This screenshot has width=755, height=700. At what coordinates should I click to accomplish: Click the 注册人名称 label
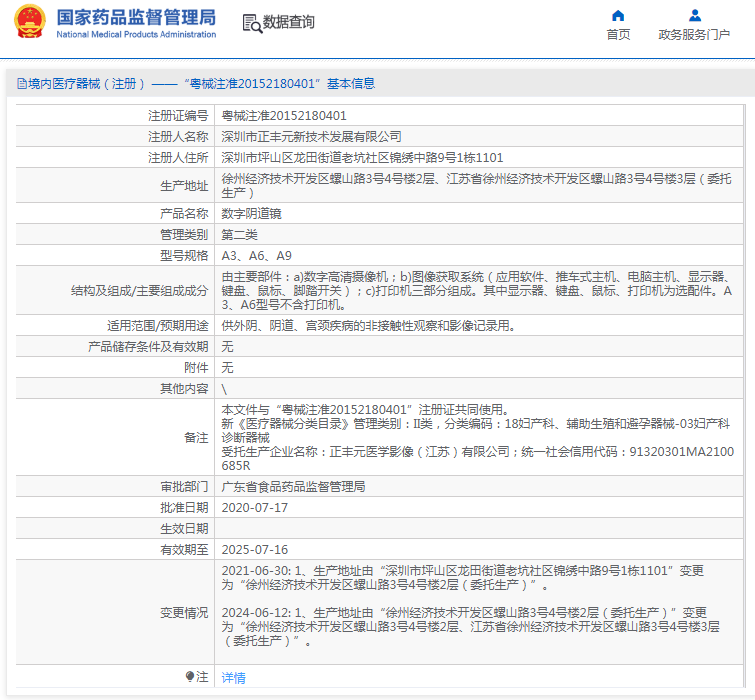tap(178, 137)
